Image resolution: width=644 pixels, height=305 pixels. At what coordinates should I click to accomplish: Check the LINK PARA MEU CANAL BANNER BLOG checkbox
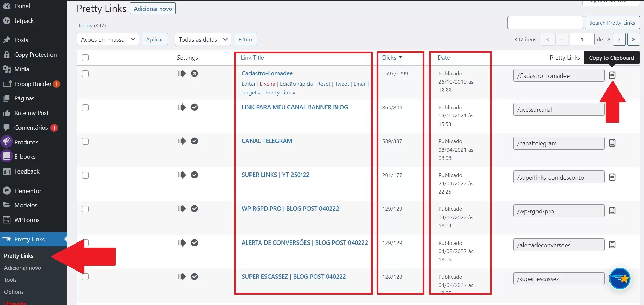coord(85,108)
